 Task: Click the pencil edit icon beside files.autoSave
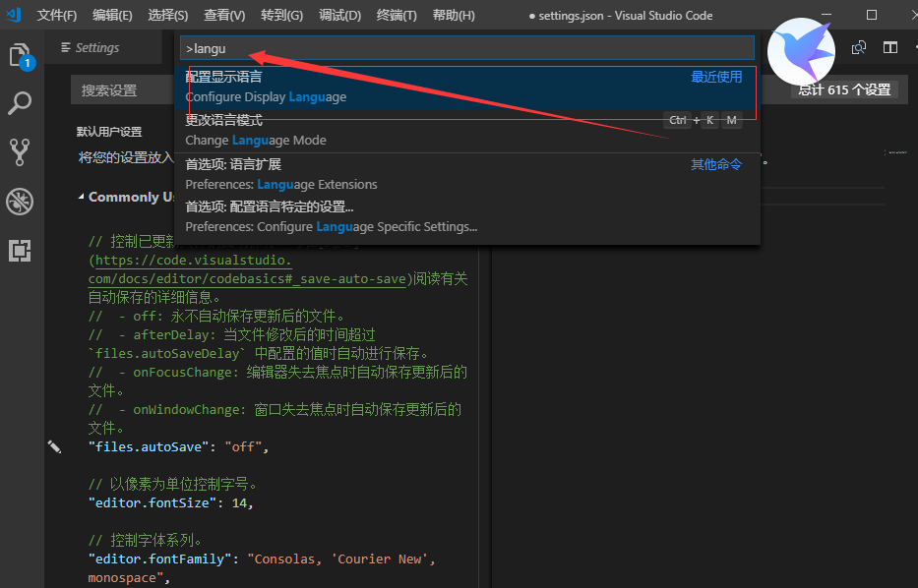(x=54, y=447)
